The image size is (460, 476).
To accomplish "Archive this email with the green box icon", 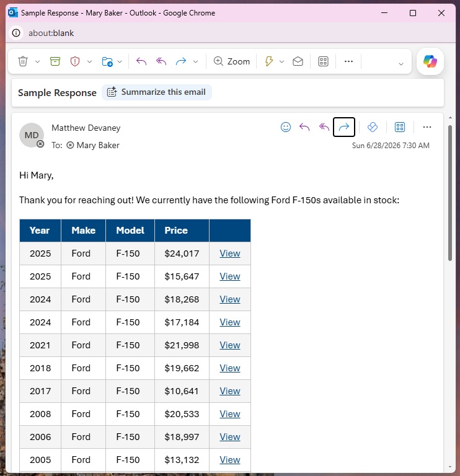I will pyautogui.click(x=55, y=61).
